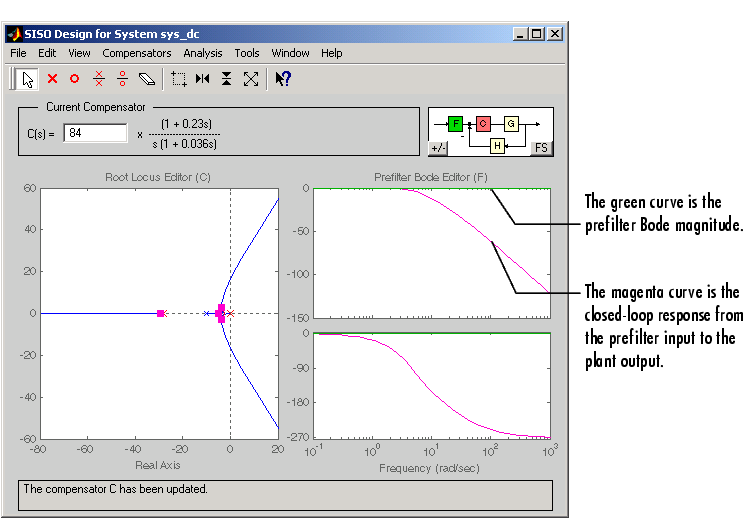Screen dimensions: 750x520
Task: Click the red C compensator block
Action: 483,124
